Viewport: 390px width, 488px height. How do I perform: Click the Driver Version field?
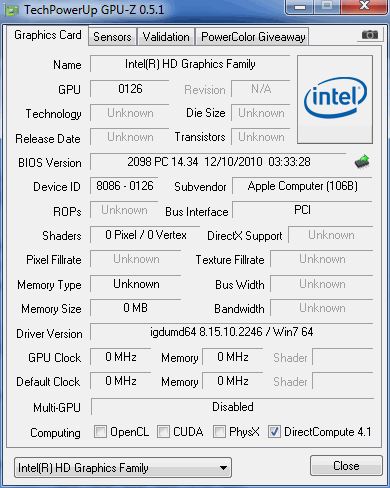click(x=232, y=332)
